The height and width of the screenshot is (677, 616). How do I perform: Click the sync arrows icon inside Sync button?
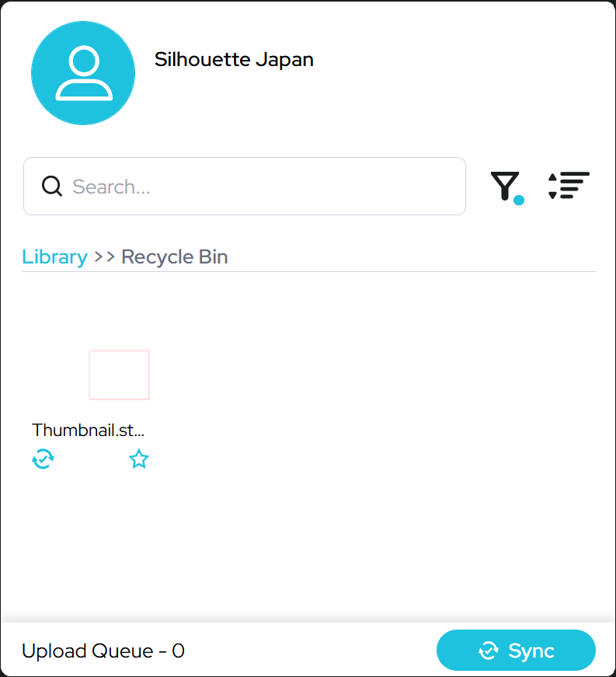(x=489, y=651)
